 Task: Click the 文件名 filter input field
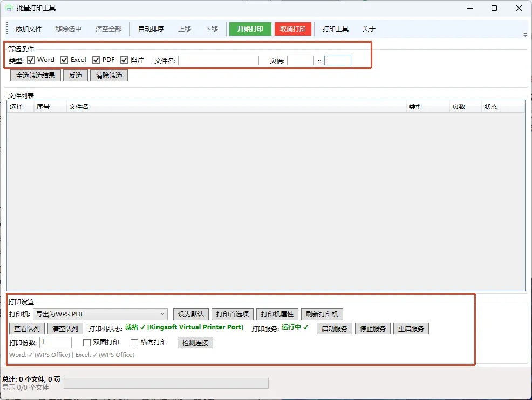219,60
